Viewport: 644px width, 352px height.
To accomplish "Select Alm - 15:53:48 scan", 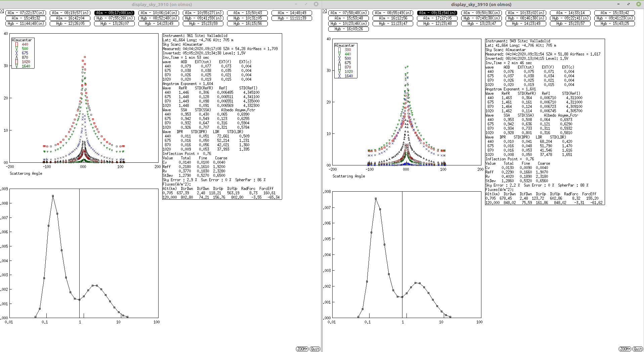I will pos(349,18).
